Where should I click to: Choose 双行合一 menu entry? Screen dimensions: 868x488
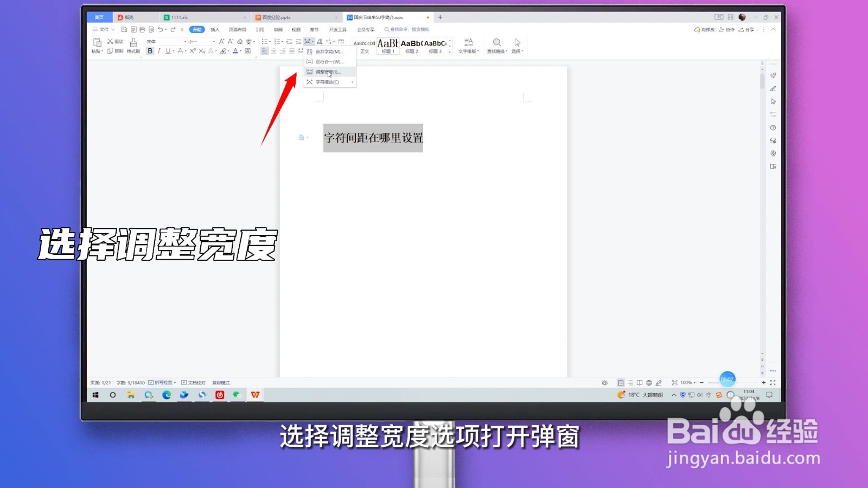(329, 62)
